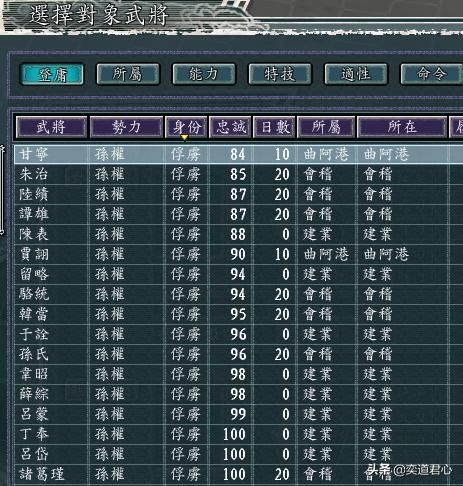Select officer 薛綜
This screenshot has height=486, width=463.
pos(33,394)
